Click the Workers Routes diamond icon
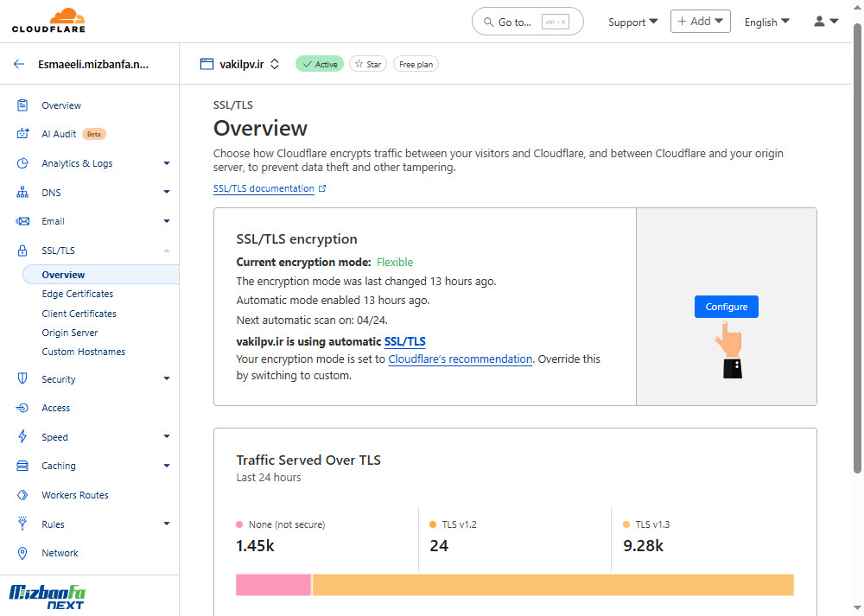This screenshot has height=616, width=864. (22, 495)
